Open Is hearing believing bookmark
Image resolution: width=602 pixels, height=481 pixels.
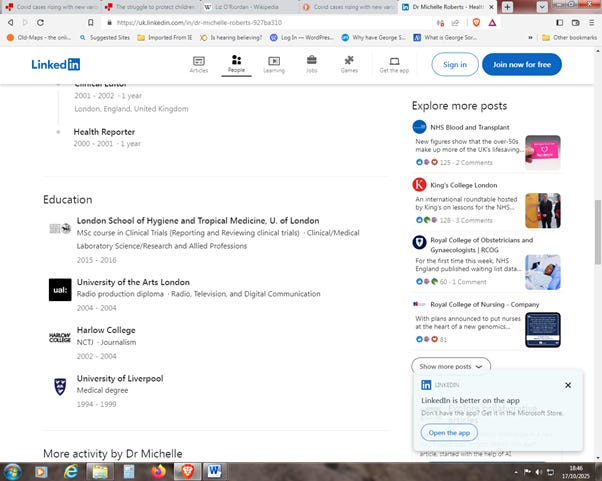tap(231, 38)
